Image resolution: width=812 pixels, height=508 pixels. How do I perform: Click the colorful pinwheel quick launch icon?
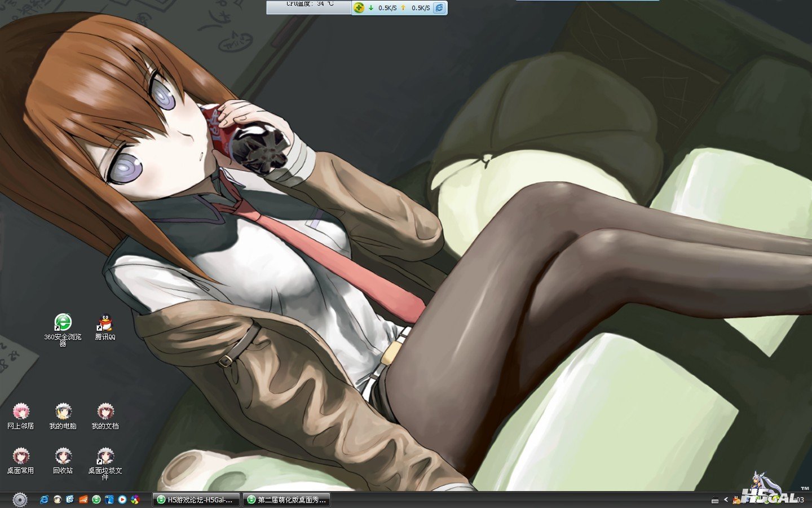tap(135, 500)
